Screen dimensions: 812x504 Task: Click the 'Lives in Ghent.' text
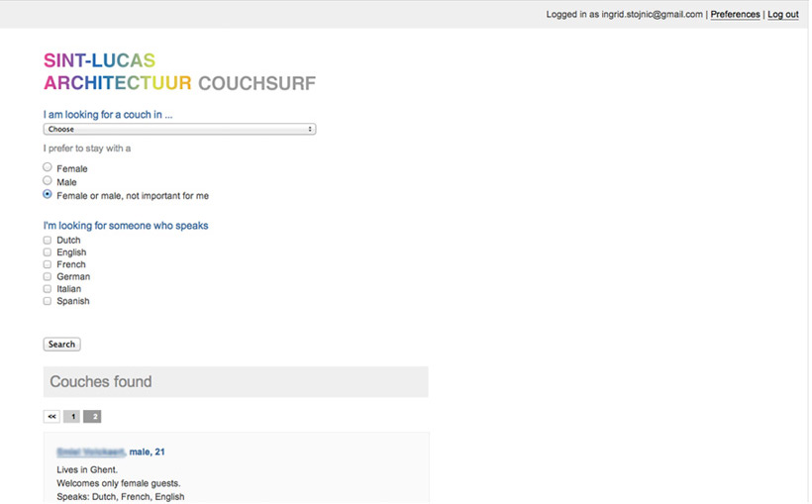(87, 469)
